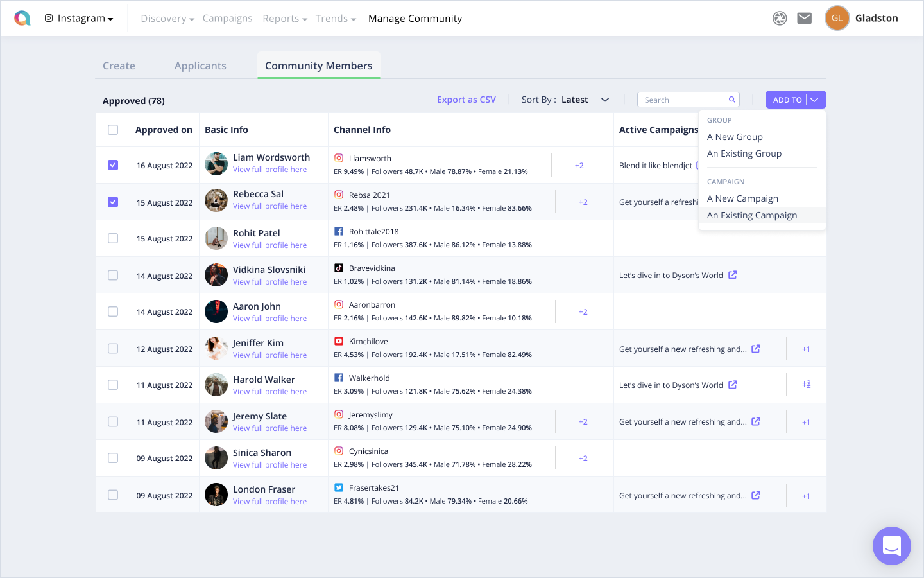924x578 pixels.
Task: Open the chat support widget
Action: [891, 546]
